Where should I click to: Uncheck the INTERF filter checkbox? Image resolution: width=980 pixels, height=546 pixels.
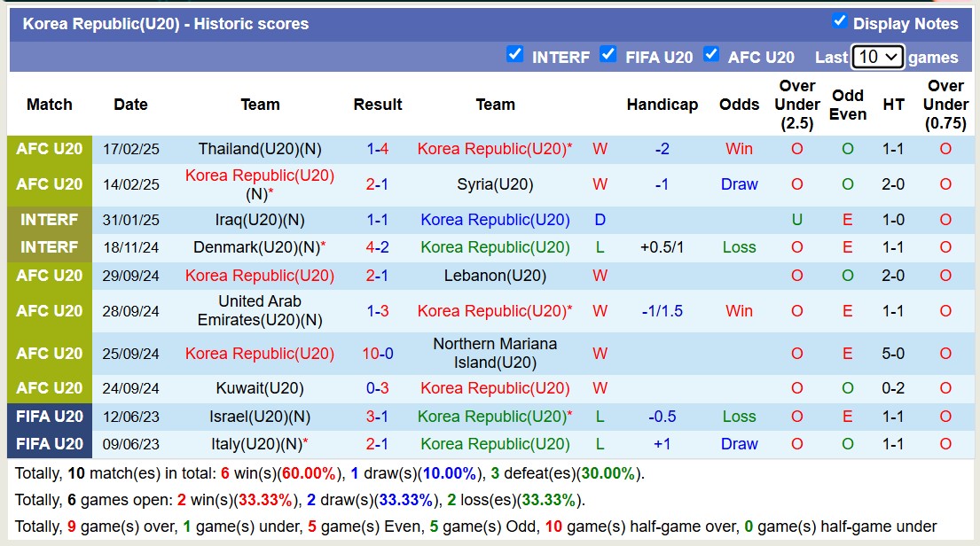(x=514, y=55)
